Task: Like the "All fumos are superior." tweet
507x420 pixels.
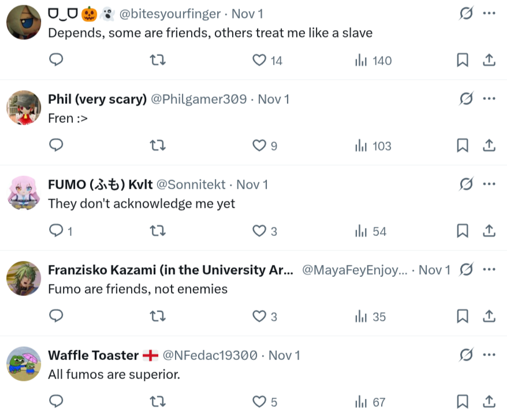Action: (265, 402)
